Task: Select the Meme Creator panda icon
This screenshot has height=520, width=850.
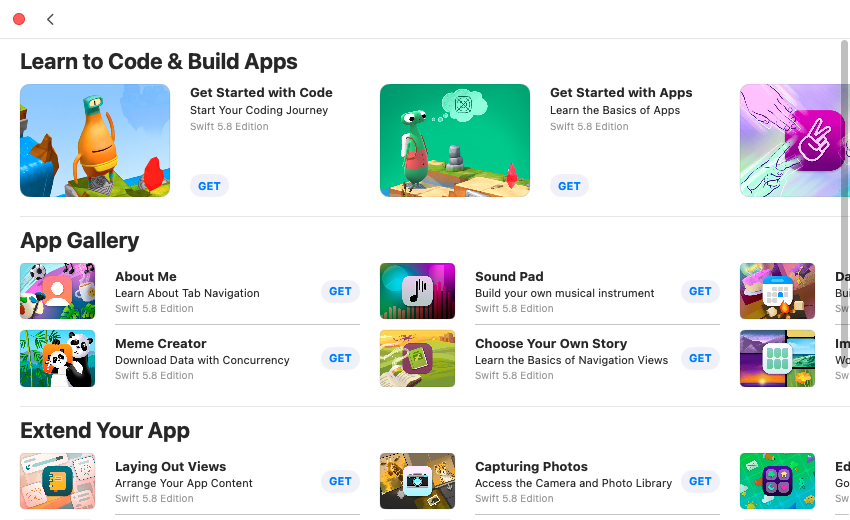Action: point(57,358)
